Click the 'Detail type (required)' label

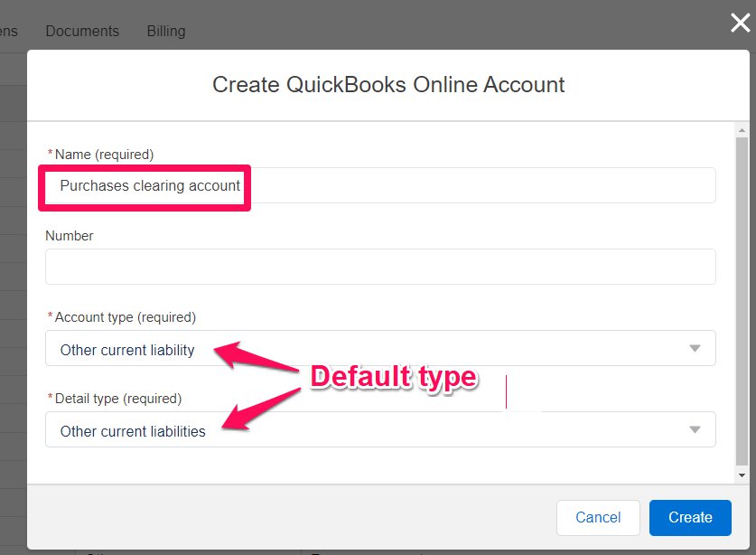(118, 399)
